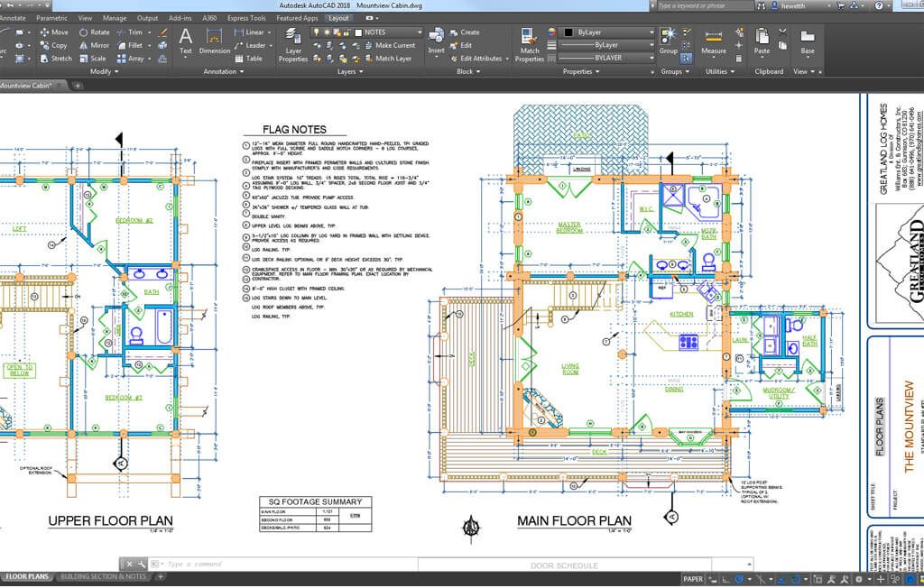Click the Create block icon
Screen dimensions: 924x588
coord(465,32)
